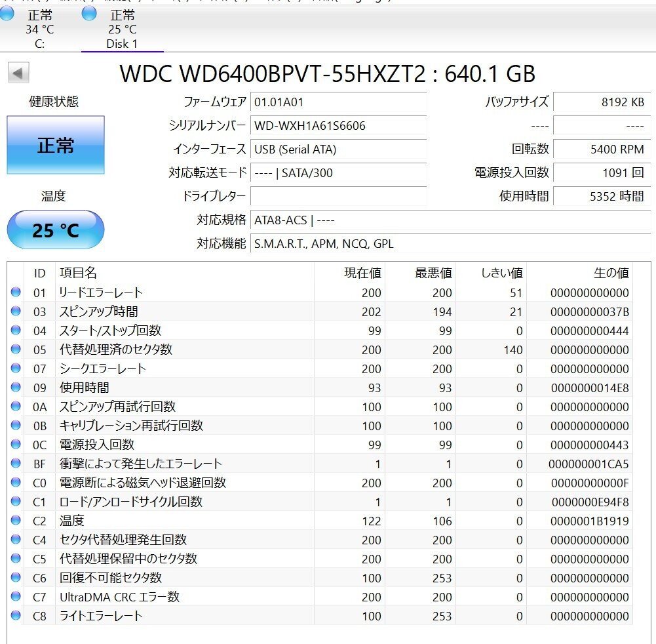
Task: Click status orb for row 04 スタート/ストップ回数
Action: coord(16,330)
